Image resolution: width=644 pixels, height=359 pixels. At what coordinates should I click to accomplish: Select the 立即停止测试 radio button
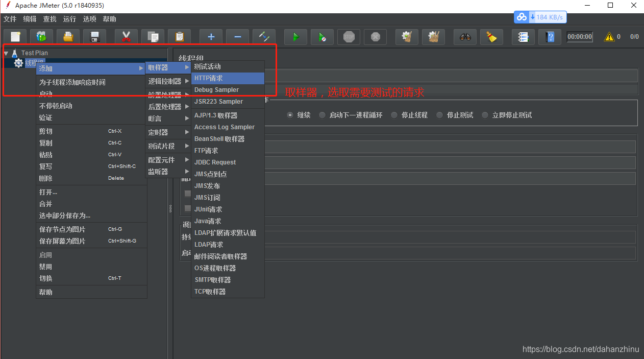(485, 115)
